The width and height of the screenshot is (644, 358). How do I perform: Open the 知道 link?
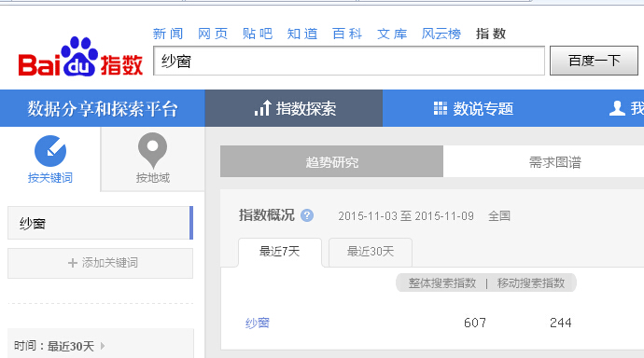(x=302, y=34)
